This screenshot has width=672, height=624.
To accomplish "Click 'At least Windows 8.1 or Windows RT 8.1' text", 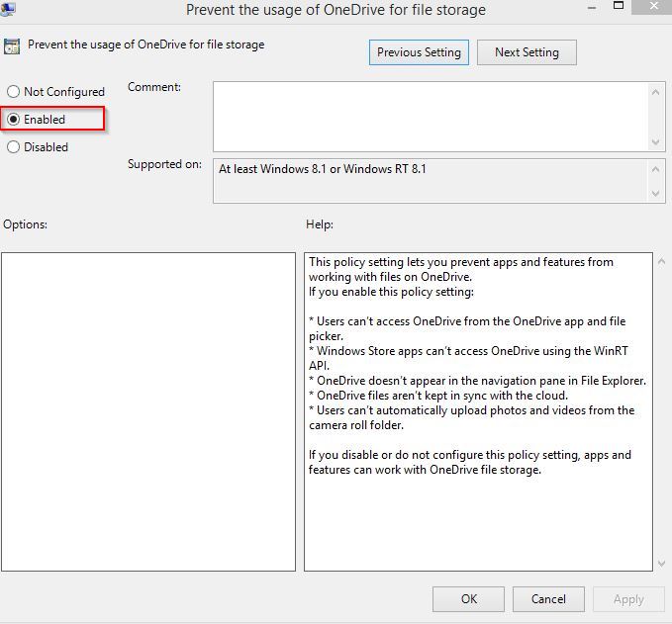I will click(323, 169).
